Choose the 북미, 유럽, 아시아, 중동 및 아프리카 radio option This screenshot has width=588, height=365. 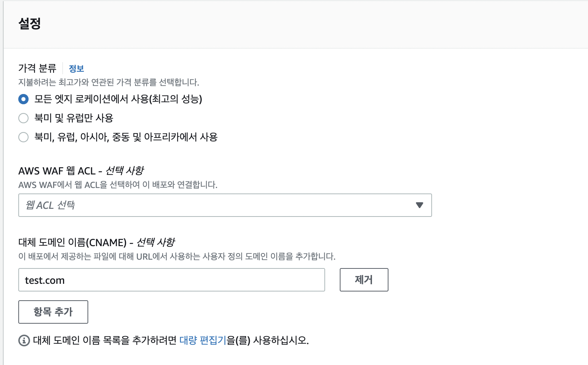pos(23,137)
